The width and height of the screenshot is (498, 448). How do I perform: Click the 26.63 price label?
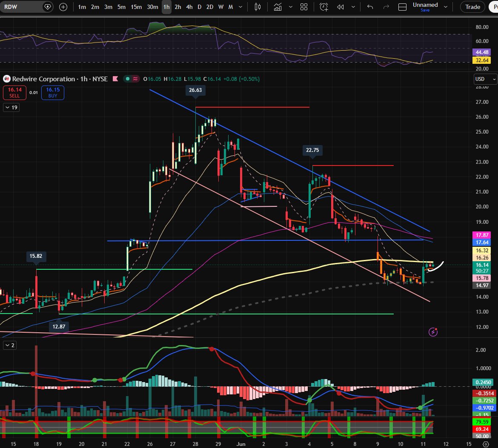pos(195,90)
